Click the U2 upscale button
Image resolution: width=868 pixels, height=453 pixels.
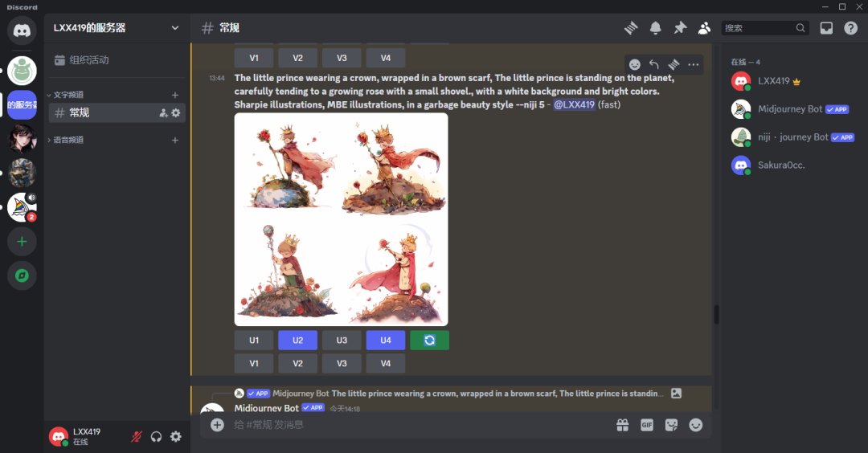298,341
